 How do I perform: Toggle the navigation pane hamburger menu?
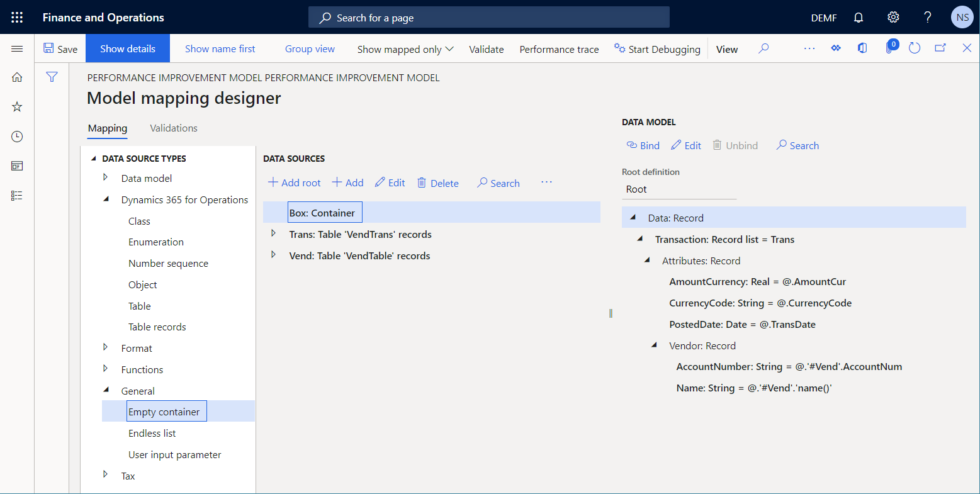17,48
